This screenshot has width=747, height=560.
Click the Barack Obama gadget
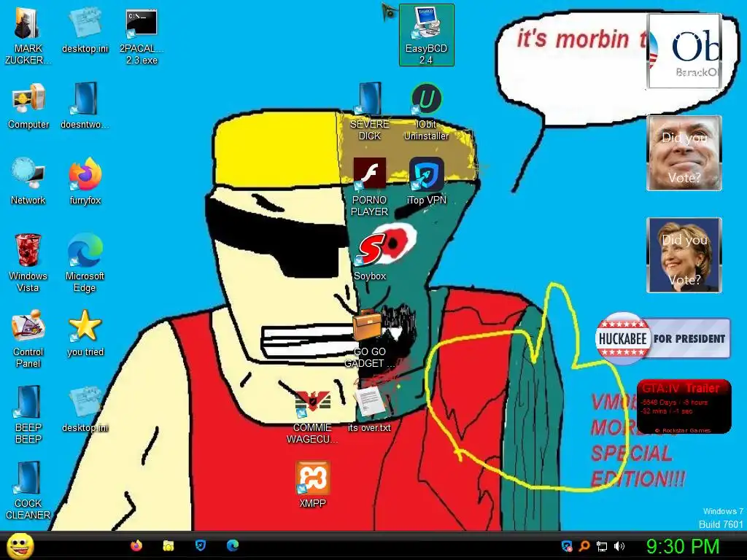pyautogui.click(x=684, y=51)
